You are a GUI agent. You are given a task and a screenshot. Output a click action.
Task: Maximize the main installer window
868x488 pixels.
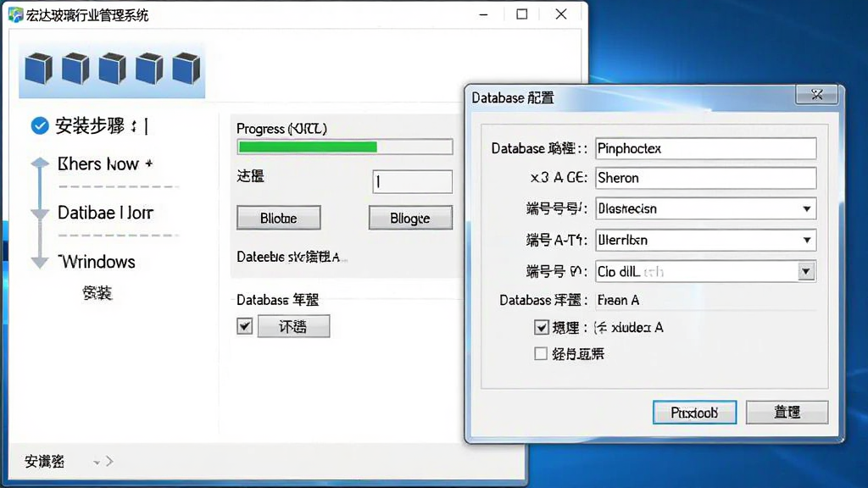[x=521, y=14]
